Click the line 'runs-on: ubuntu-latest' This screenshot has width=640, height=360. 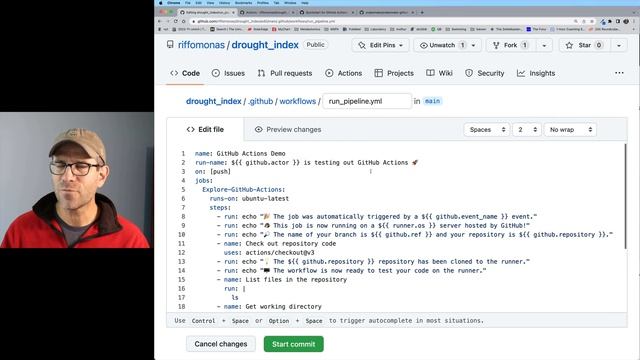point(249,198)
